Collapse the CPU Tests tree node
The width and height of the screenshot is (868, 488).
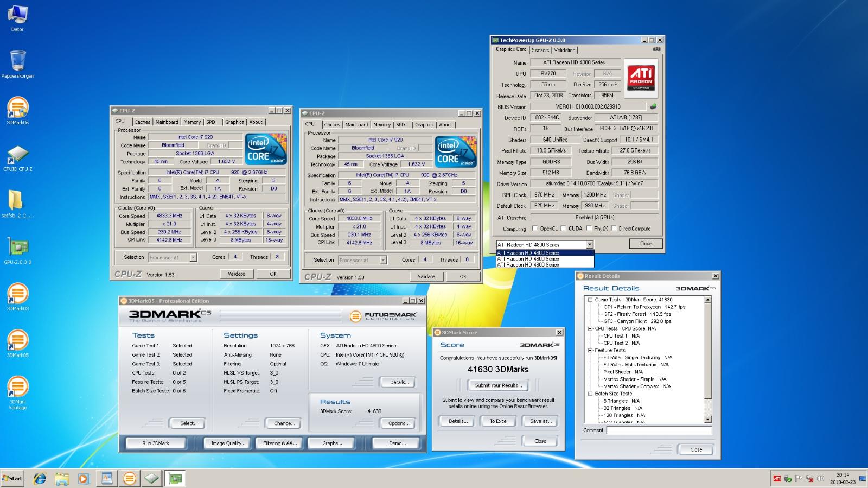click(590, 328)
